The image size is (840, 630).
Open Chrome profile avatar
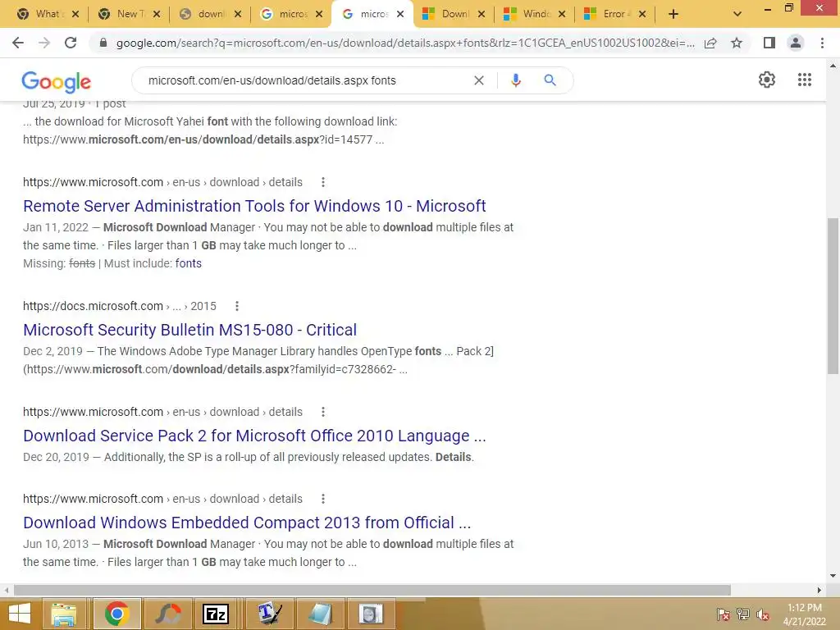pos(796,43)
